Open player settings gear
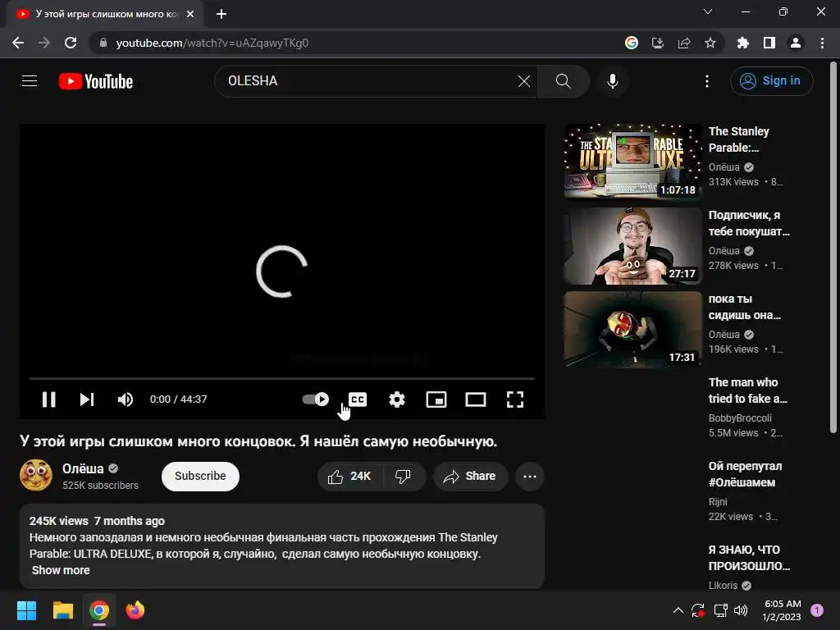This screenshot has height=630, width=840. pyautogui.click(x=397, y=399)
